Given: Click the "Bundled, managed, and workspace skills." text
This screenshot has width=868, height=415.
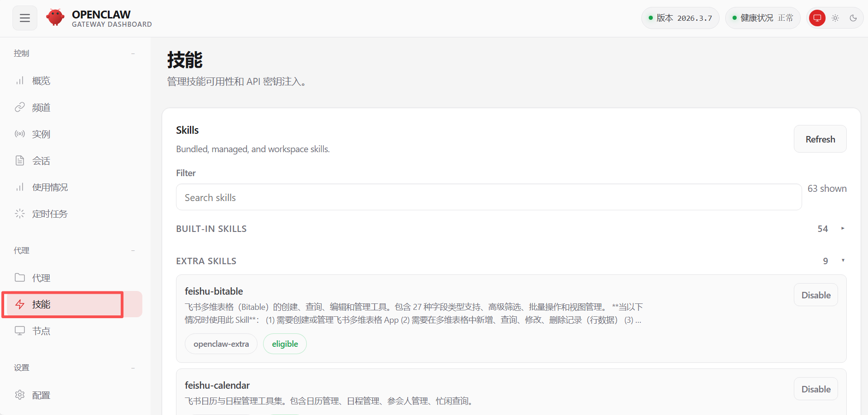Looking at the screenshot, I should pos(253,149).
